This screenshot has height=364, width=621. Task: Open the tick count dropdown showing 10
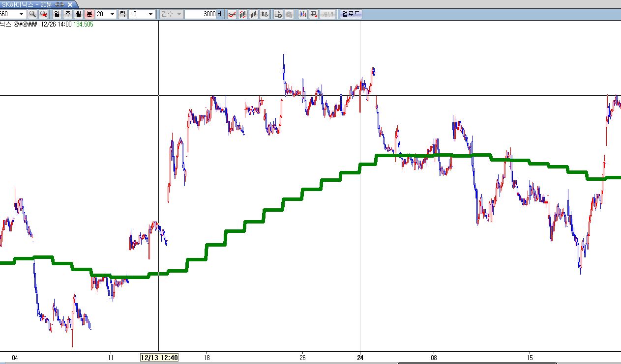pyautogui.click(x=150, y=14)
